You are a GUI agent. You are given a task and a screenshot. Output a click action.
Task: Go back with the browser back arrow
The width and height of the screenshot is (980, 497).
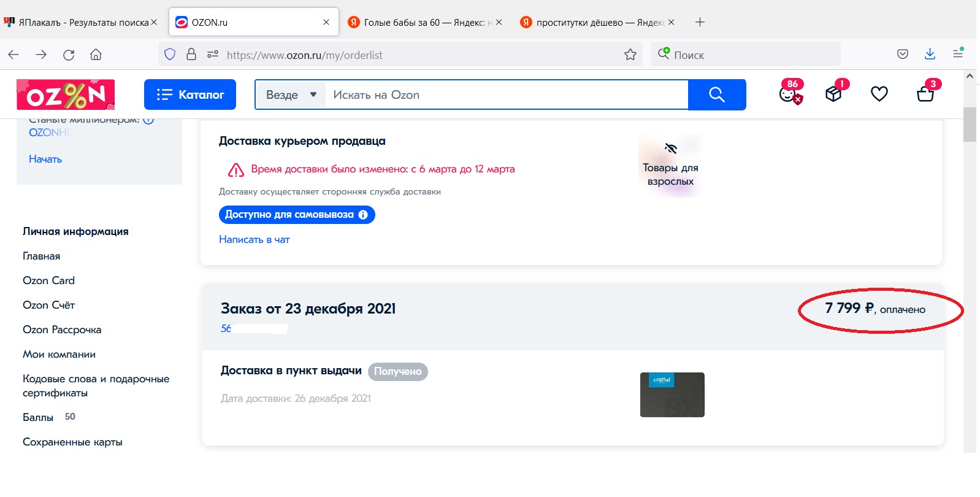tap(13, 55)
